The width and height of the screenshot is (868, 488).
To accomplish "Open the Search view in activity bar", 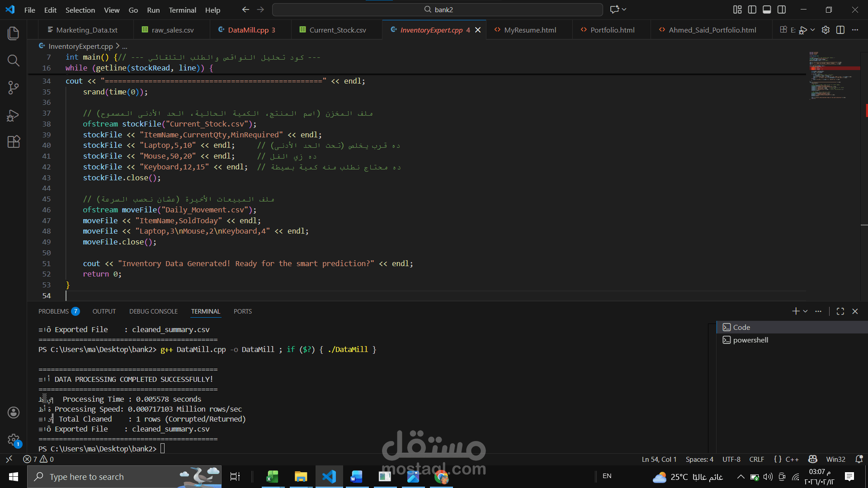I will (x=14, y=61).
